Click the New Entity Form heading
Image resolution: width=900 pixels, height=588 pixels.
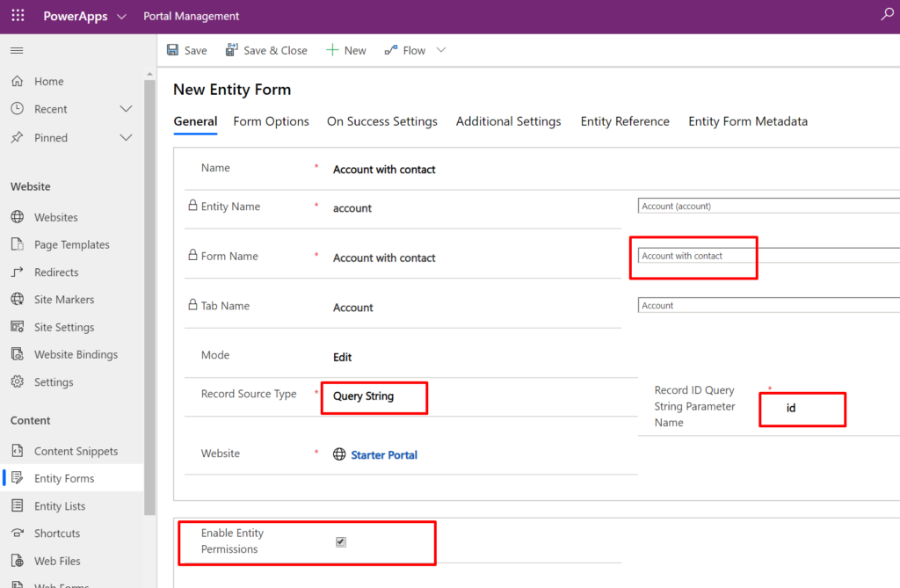232,90
